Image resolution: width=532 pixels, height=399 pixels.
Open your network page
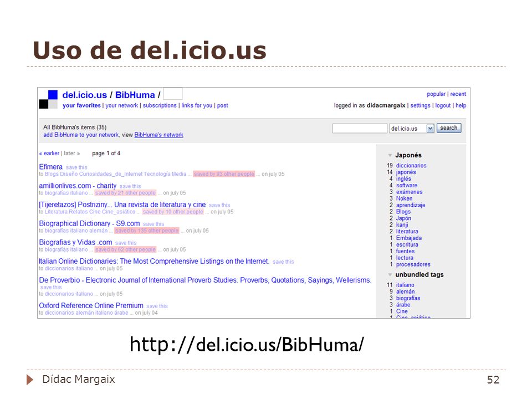[121, 105]
